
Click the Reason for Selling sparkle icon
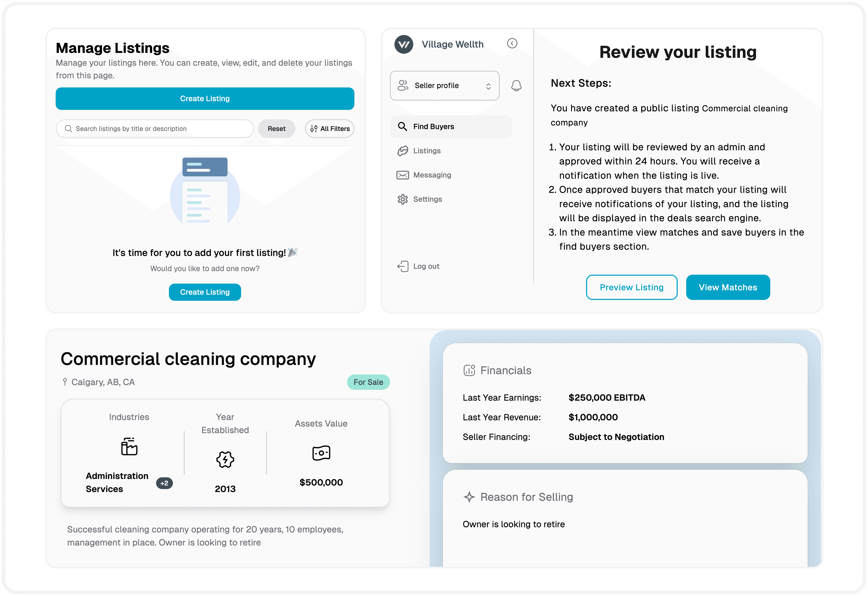click(x=469, y=497)
